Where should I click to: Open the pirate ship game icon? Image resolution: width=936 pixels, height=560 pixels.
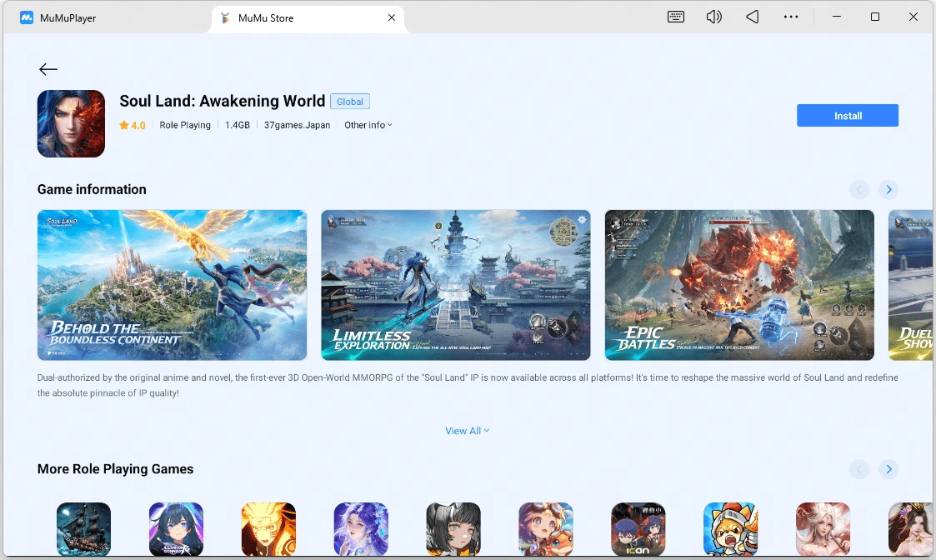(x=83, y=529)
